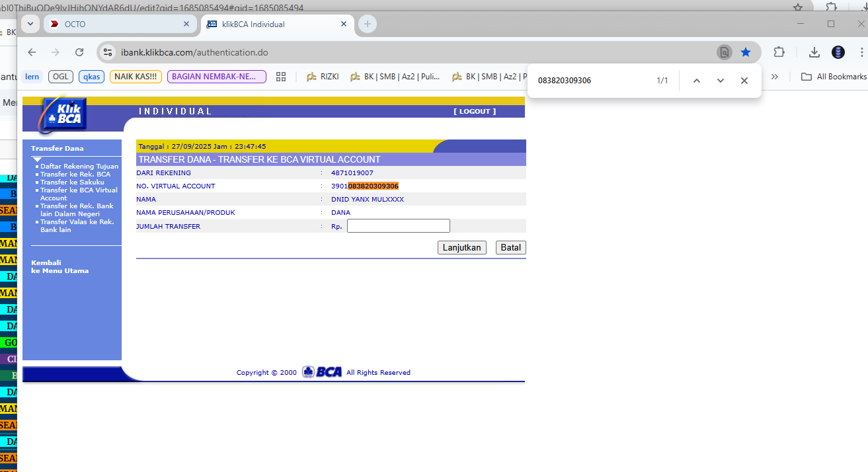Open Transfer ke Rek. BCA
Image resolution: width=868 pixels, height=472 pixels.
tap(75, 175)
